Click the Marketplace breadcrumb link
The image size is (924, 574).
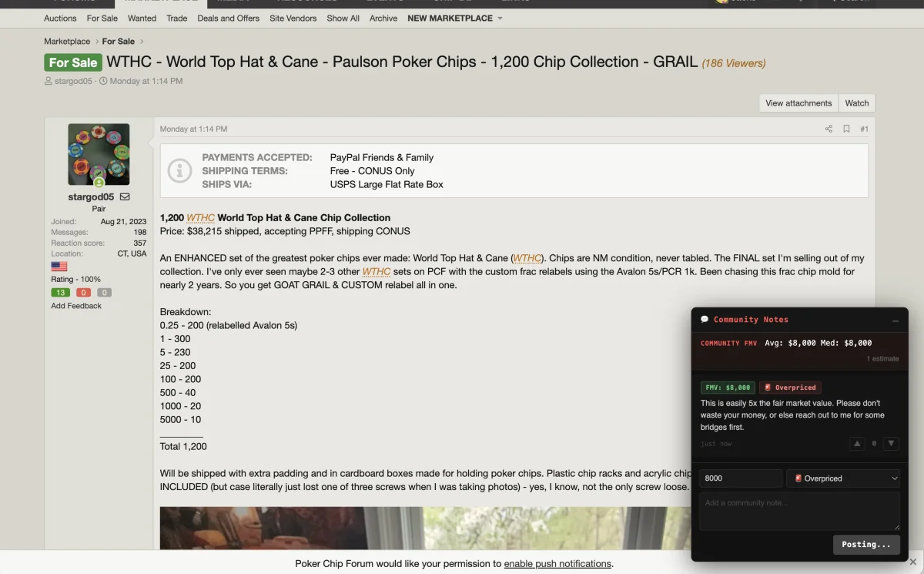point(67,42)
